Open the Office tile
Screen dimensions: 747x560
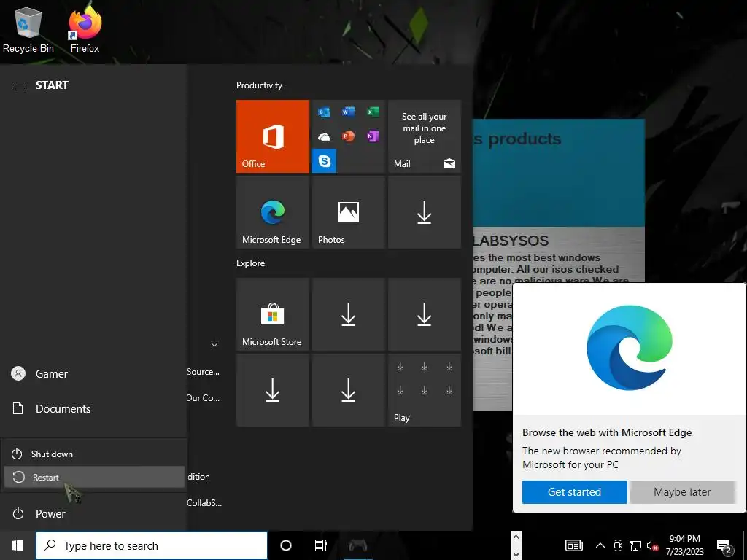pyautogui.click(x=273, y=136)
